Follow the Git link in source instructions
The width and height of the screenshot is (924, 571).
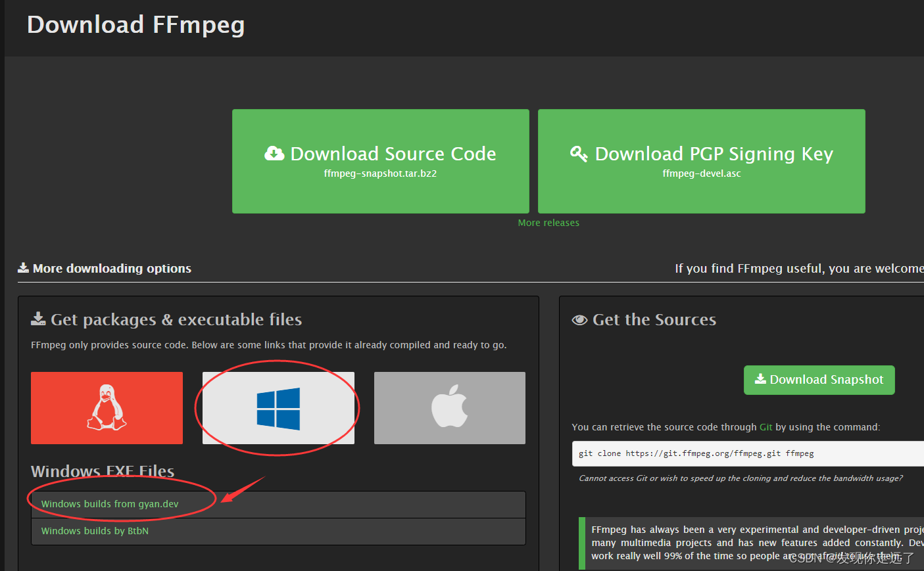point(766,427)
